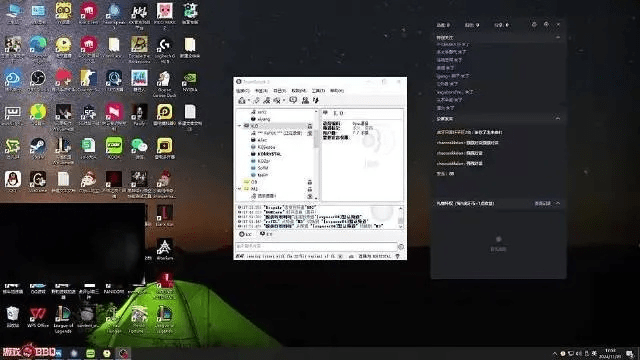This screenshot has height=360, width=640.
Task: Open the Goose Goose Duck desktop shortcut
Action: coord(164,84)
